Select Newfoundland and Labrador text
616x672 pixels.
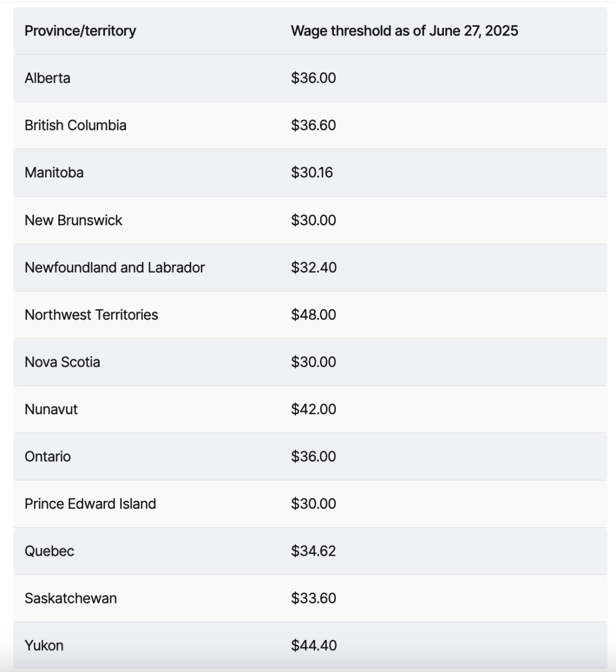pyautogui.click(x=115, y=268)
